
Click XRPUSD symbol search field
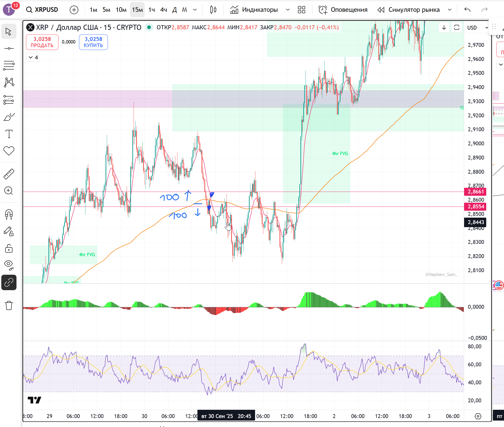click(42, 10)
